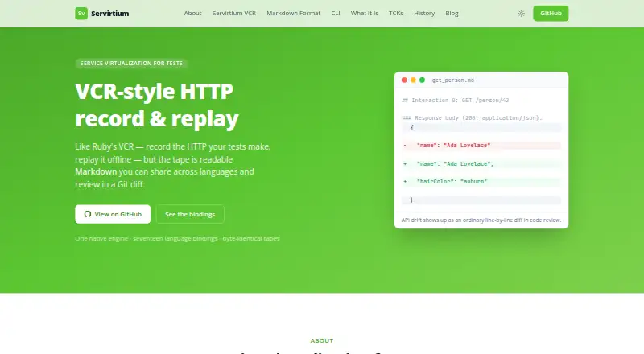This screenshot has width=644, height=354.
Task: Click the One native engine tagline
Action: pos(177,239)
